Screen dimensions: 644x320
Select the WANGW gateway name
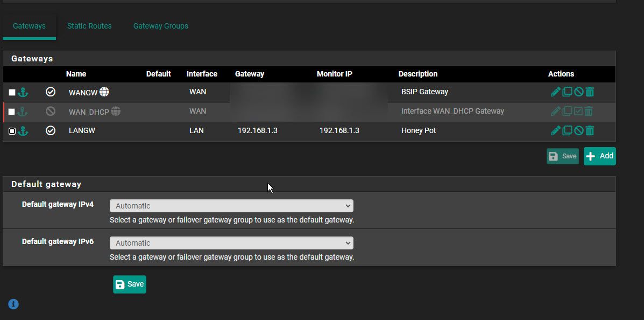[83, 93]
